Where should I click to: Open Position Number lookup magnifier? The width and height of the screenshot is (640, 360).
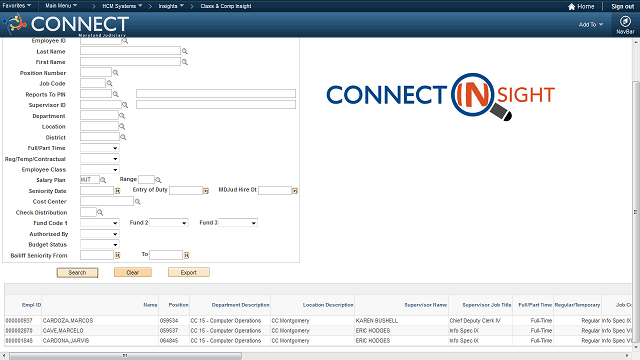point(116,73)
